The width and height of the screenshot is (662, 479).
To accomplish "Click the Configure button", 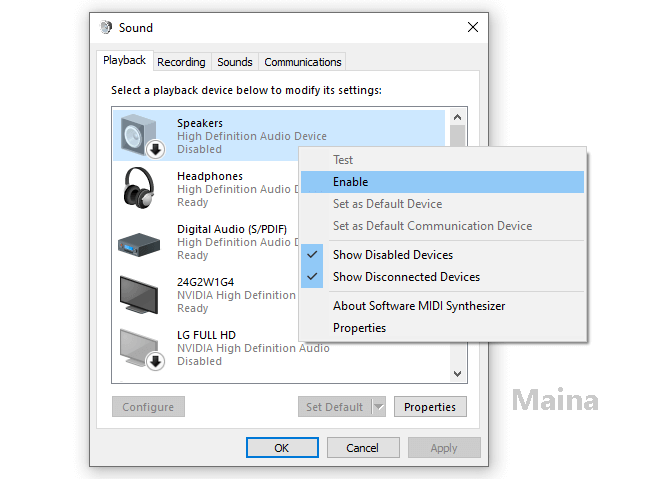I will [x=148, y=407].
